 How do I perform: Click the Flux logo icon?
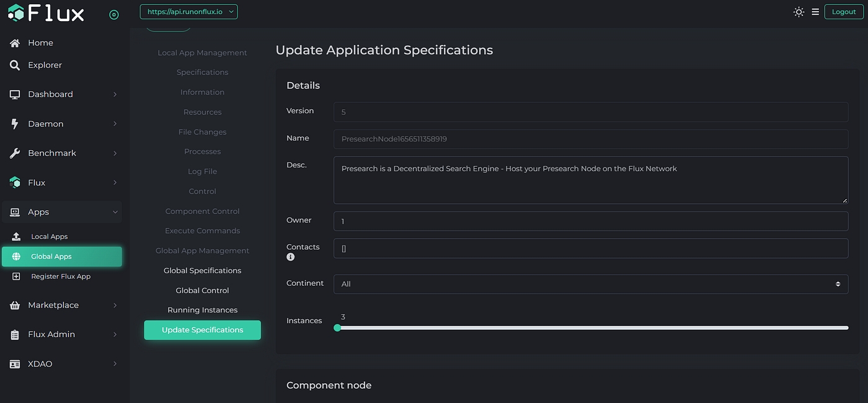(x=15, y=13)
